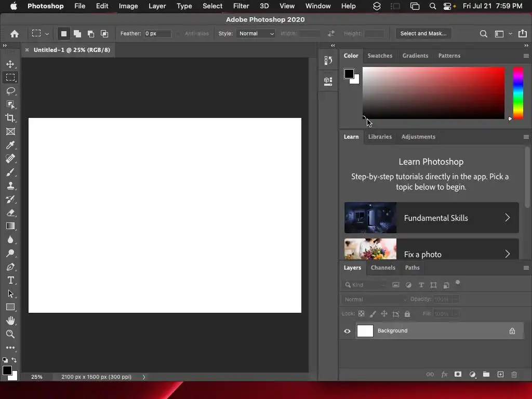Select the Clone Stamp tool

[x=10, y=185]
